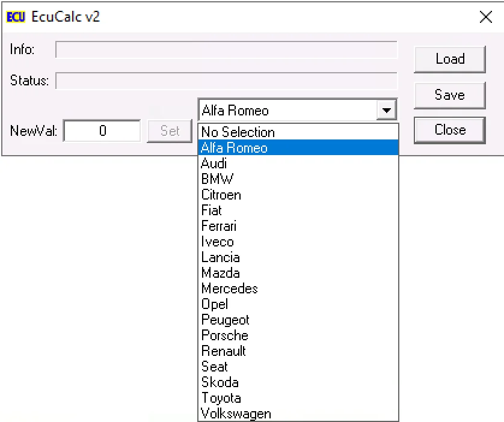Select Iveco in the list
The height and width of the screenshot is (422, 504).
click(x=217, y=242)
